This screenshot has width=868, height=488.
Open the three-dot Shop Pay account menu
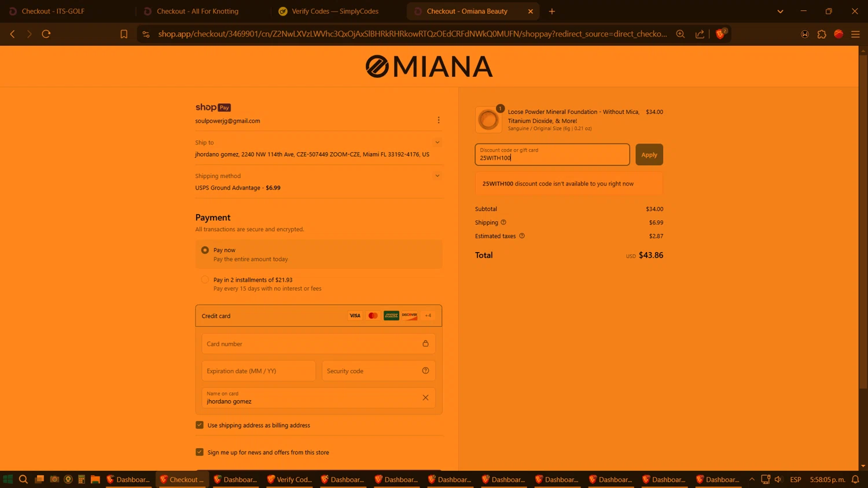click(x=439, y=120)
